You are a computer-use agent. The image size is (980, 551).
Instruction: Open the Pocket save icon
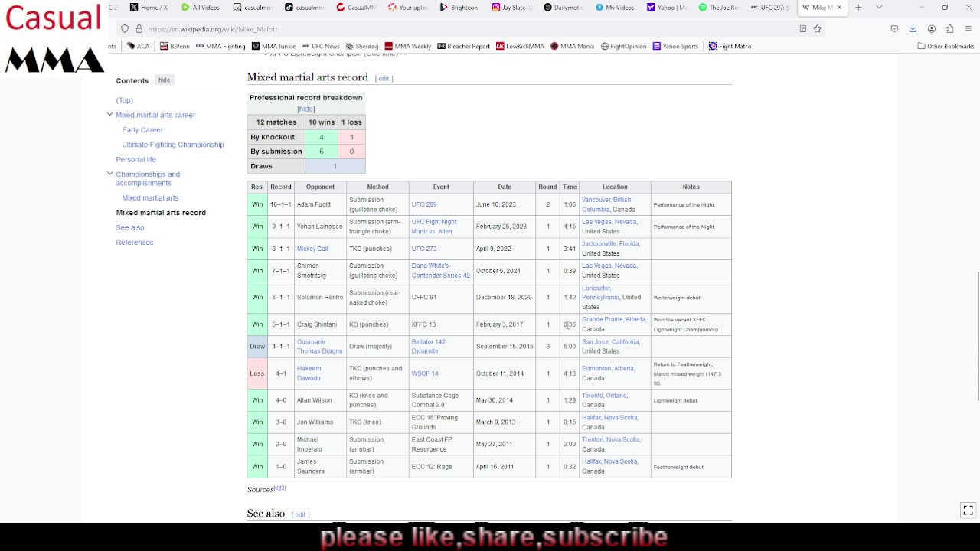coord(894,29)
